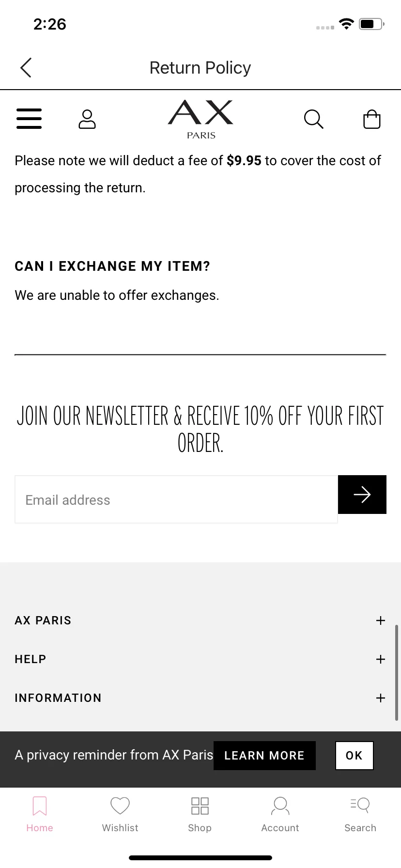Expand the INFORMATION footer section
This screenshot has height=868, width=401.
[x=381, y=698]
